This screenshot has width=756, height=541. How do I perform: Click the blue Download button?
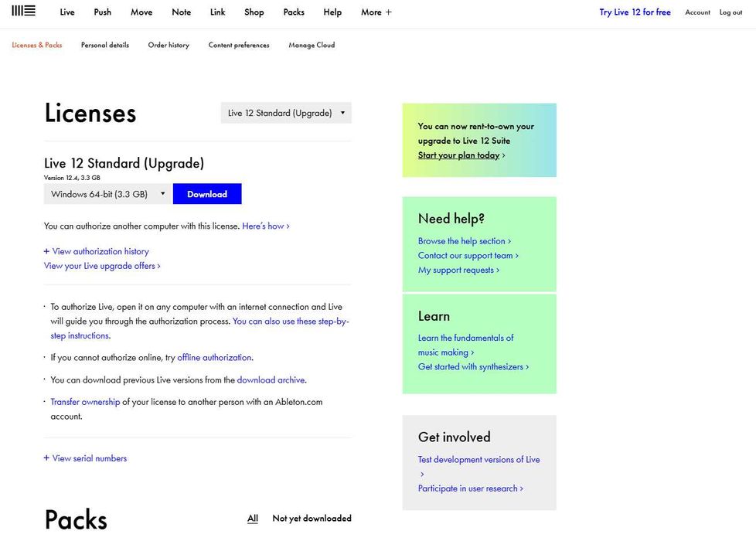207,194
